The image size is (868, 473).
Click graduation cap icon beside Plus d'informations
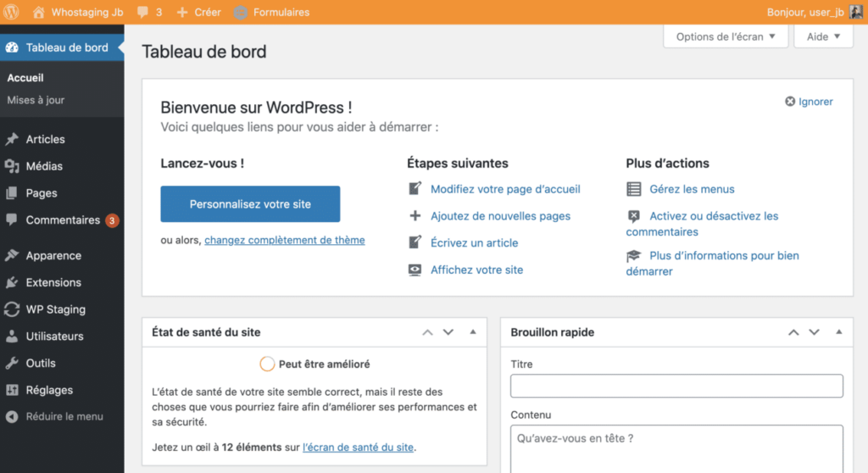tap(634, 256)
